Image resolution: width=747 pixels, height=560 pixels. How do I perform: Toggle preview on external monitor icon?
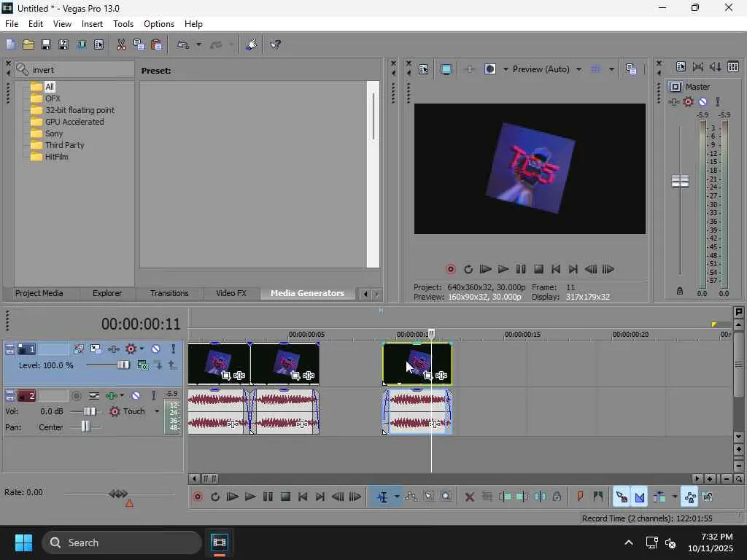click(446, 69)
